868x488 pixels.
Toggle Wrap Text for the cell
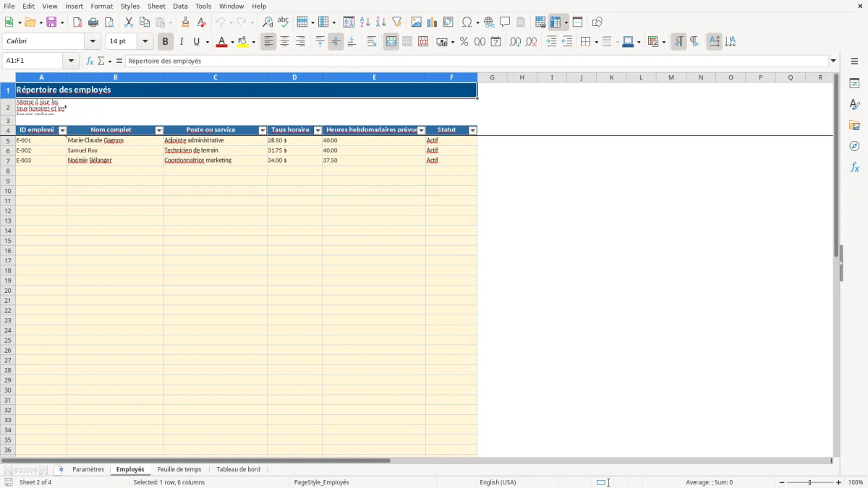tap(372, 42)
